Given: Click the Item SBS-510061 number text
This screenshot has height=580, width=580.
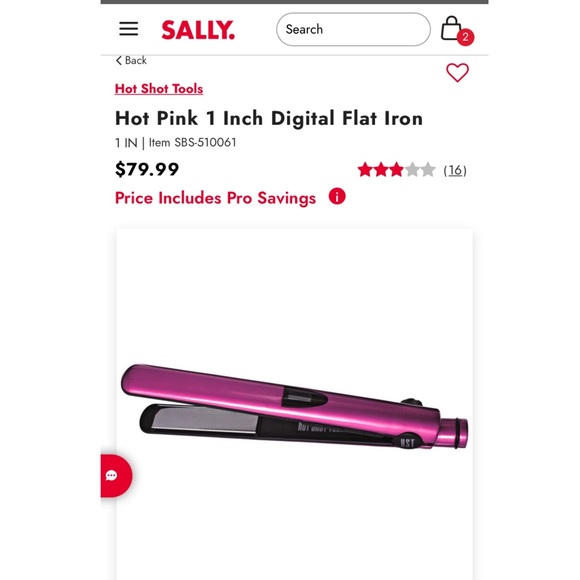Looking at the screenshot, I should pyautogui.click(x=192, y=142).
